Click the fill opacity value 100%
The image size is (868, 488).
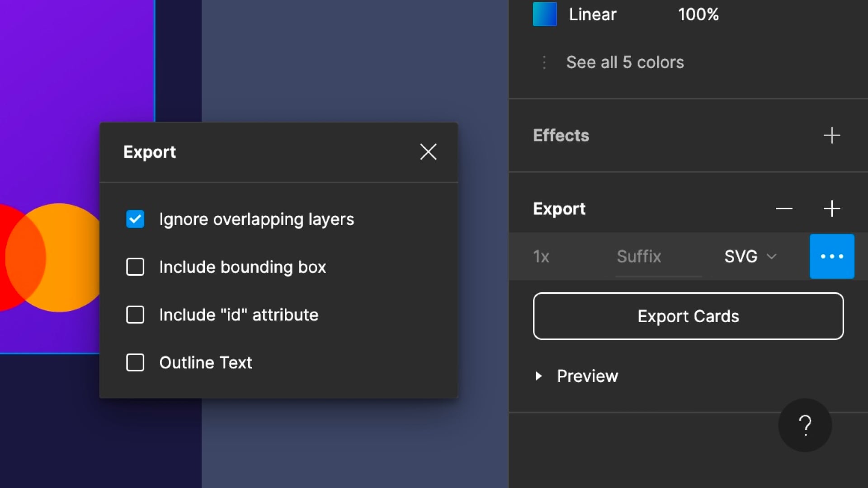pyautogui.click(x=699, y=14)
